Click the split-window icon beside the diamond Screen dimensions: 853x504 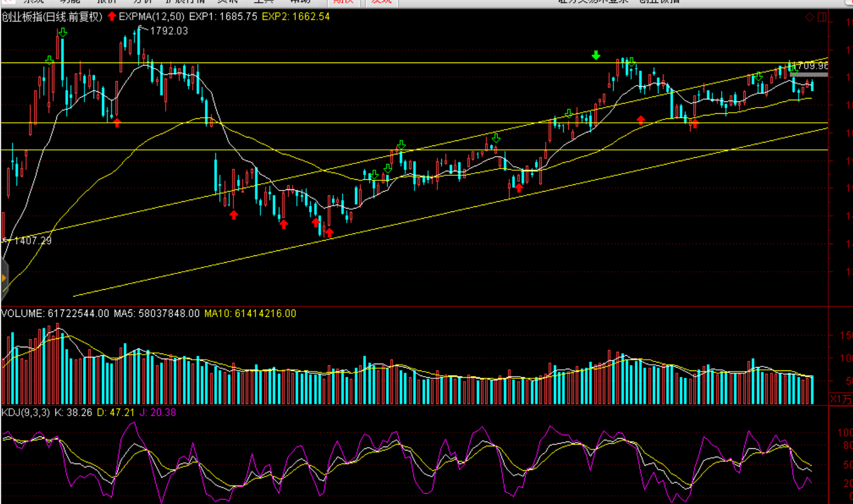(x=822, y=17)
